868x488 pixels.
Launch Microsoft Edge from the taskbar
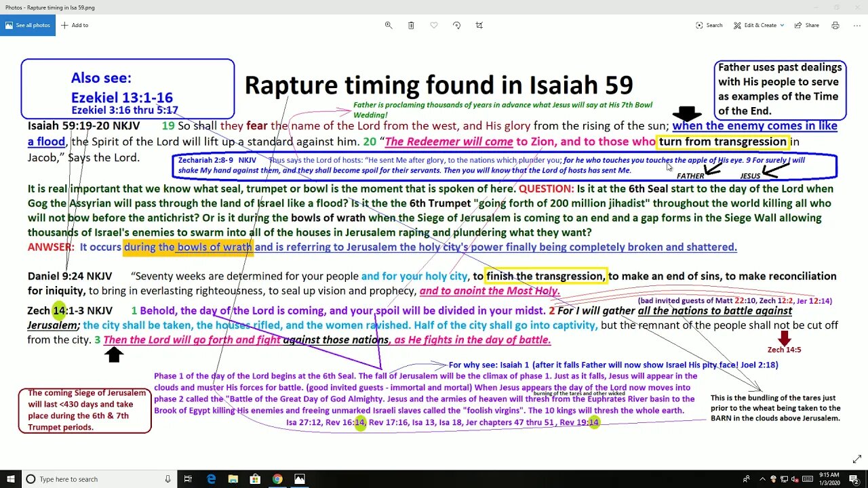point(212,479)
